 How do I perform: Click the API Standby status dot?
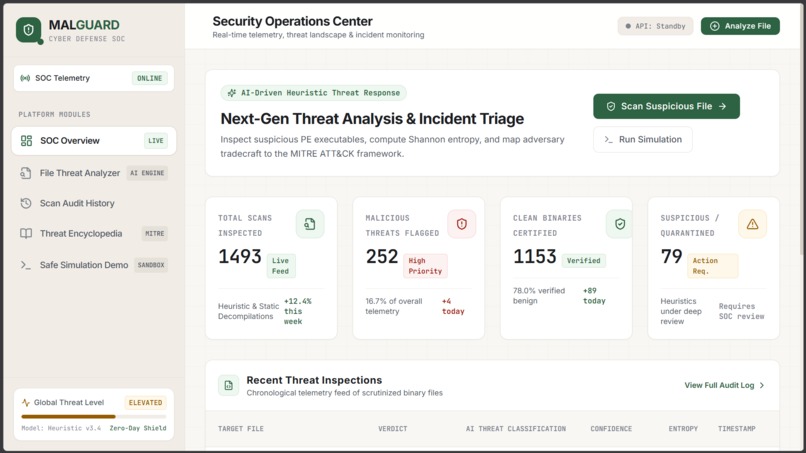tap(628, 26)
